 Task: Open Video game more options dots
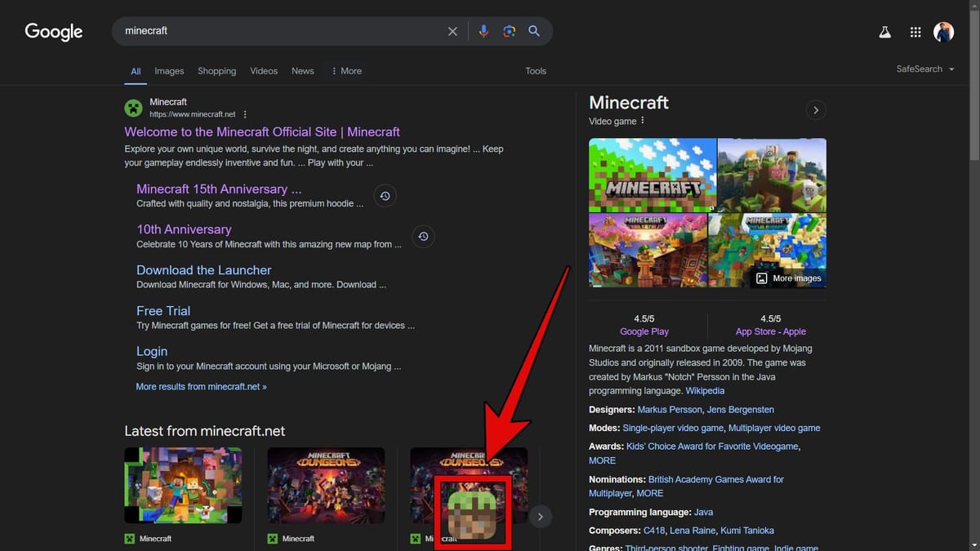coord(643,121)
